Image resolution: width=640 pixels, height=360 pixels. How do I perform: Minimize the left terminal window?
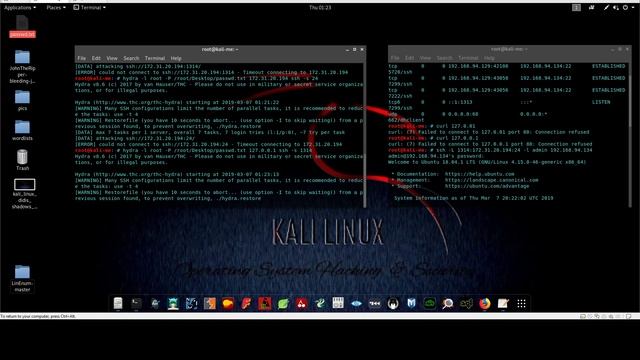[347, 49]
